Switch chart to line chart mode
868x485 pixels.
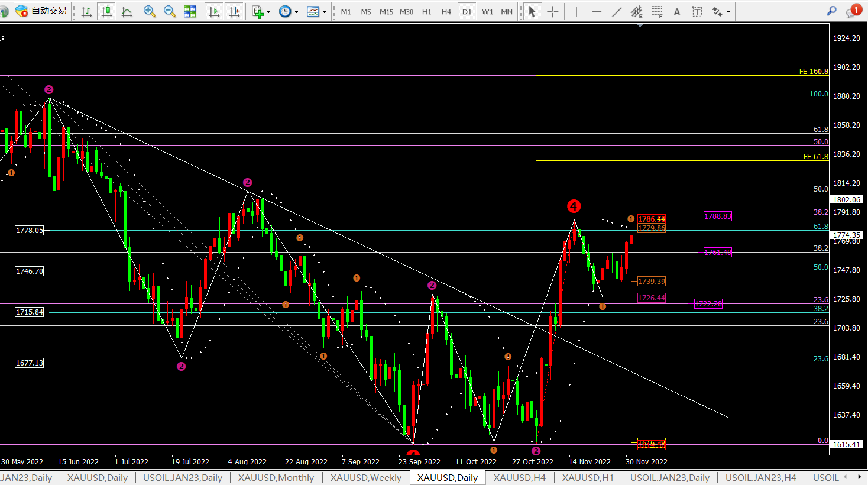point(127,11)
